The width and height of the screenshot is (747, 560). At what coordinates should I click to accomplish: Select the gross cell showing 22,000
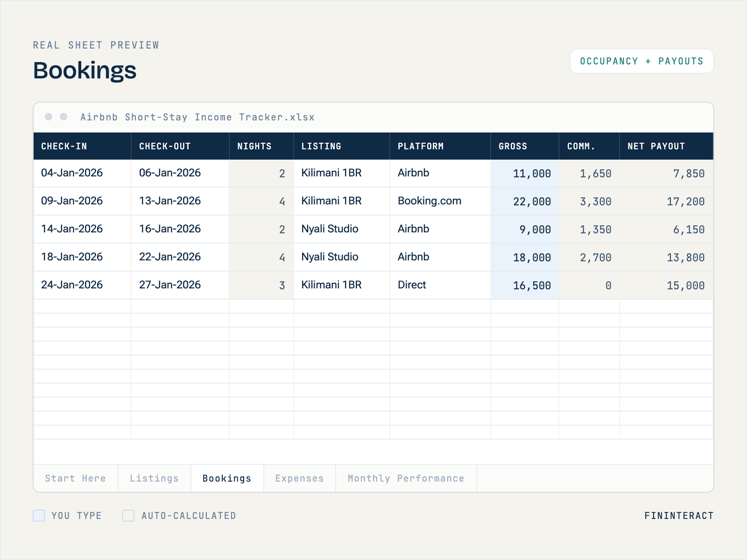point(525,201)
